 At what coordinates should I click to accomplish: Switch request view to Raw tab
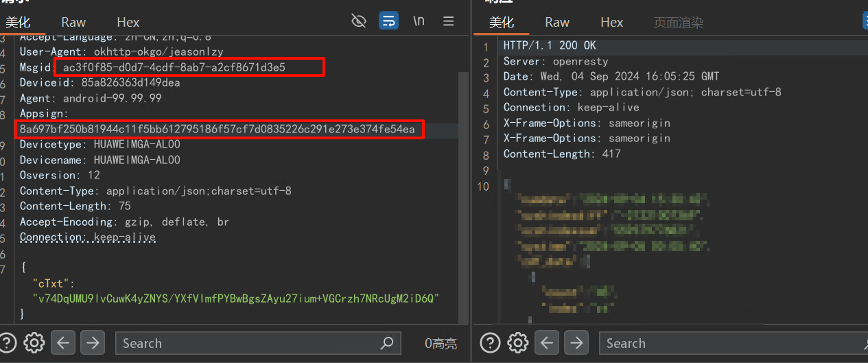tap(73, 23)
